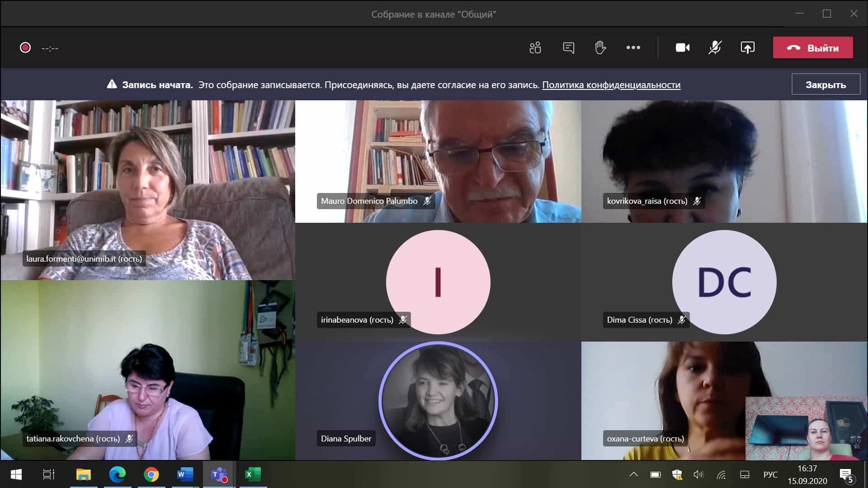
Task: Click the battery status tray icon
Action: pos(656,474)
